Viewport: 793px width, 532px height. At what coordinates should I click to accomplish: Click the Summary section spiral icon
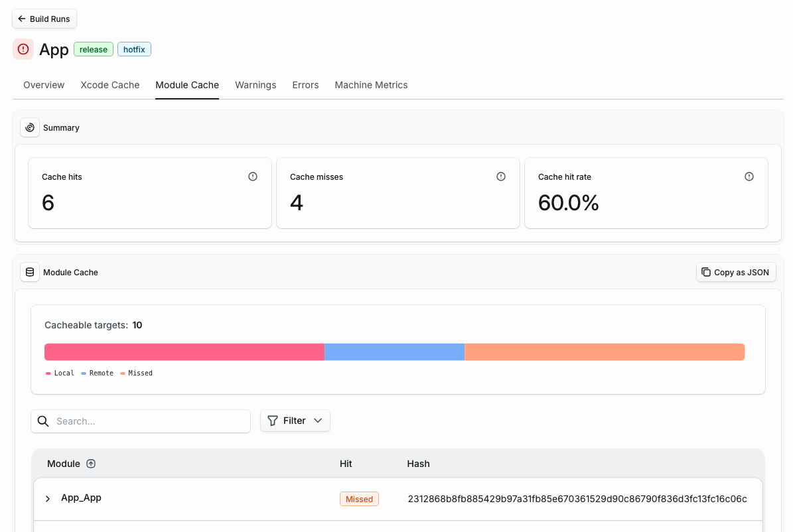click(30, 127)
